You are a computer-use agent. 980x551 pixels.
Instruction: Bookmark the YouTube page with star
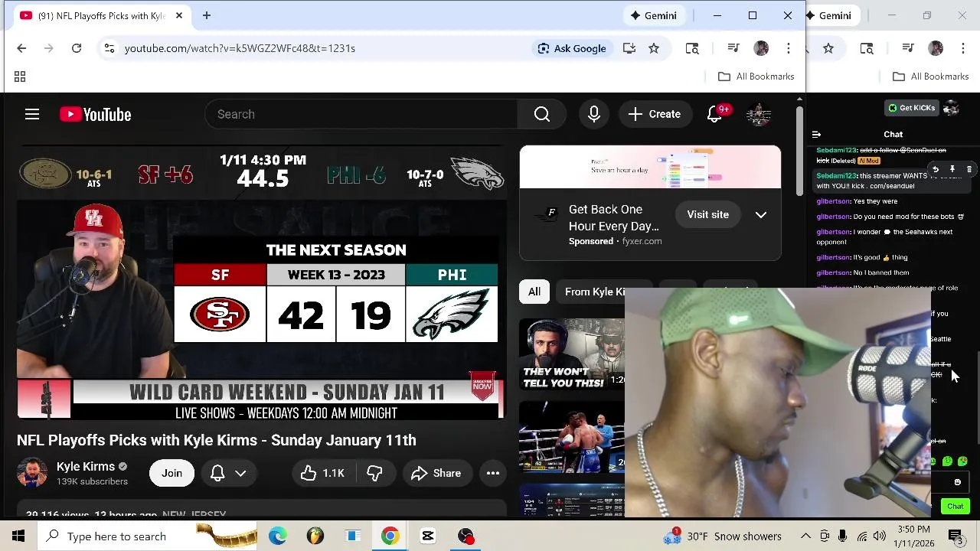[654, 48]
